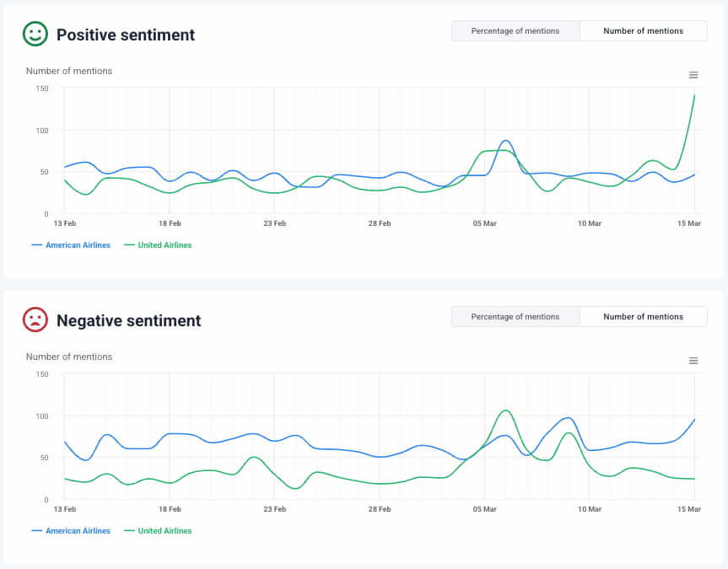Viewport: 728px width, 569px height.
Task: Select Number of mentions for Positive sentiment
Action: click(643, 30)
